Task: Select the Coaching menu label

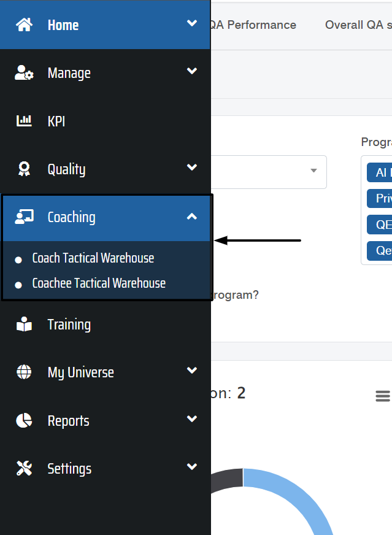Action: point(72,217)
